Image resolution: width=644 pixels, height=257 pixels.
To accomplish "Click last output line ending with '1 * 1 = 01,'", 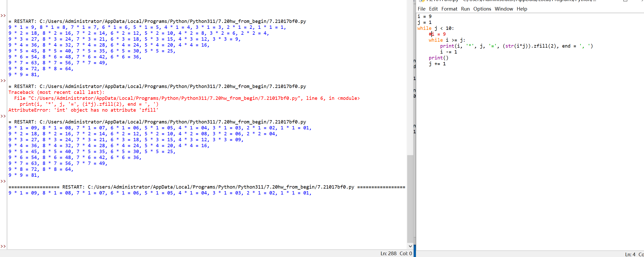I will 160,193.
